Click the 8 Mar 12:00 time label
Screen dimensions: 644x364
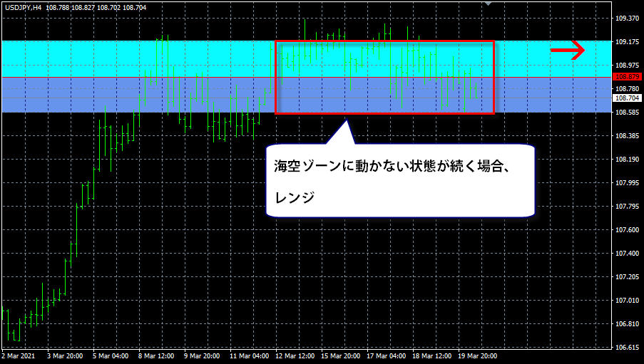156,355
